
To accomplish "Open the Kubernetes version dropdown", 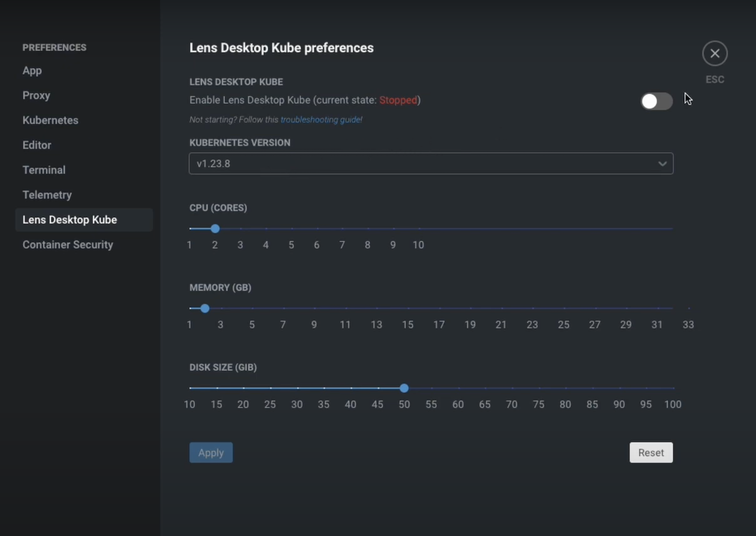I will (x=430, y=164).
